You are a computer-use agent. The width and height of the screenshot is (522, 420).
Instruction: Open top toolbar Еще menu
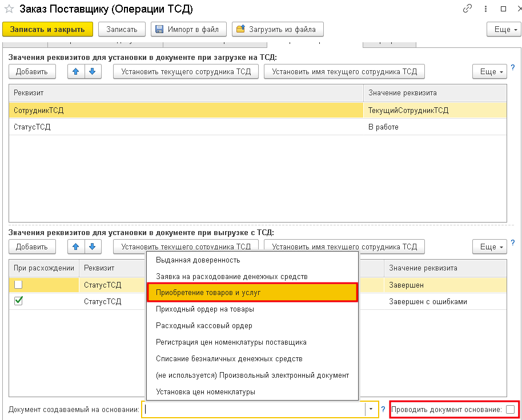(504, 29)
